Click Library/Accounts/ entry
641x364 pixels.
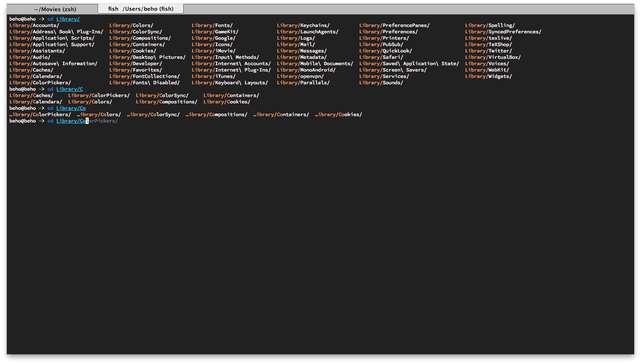[34, 25]
